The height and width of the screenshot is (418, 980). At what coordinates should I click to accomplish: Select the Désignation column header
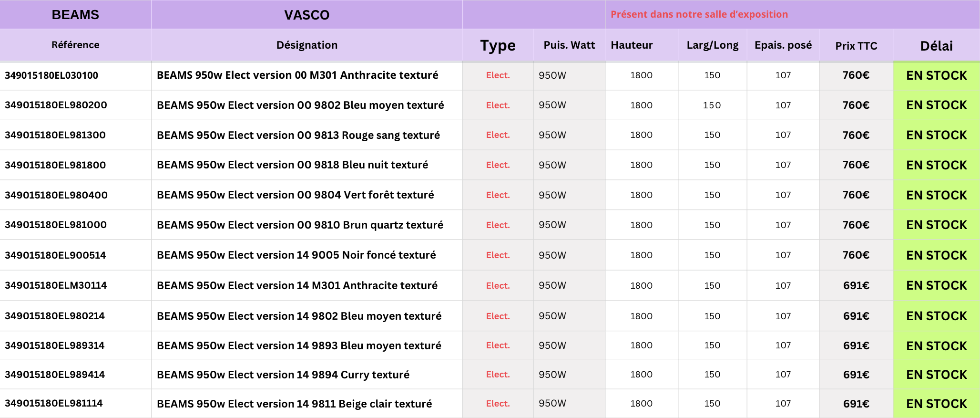(x=306, y=45)
